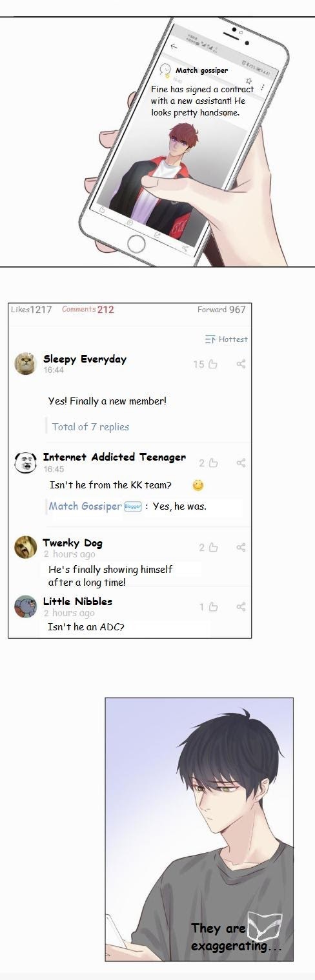The height and width of the screenshot is (980, 315).
Task: Open Little Nibbles' username profile
Action: (x=77, y=601)
